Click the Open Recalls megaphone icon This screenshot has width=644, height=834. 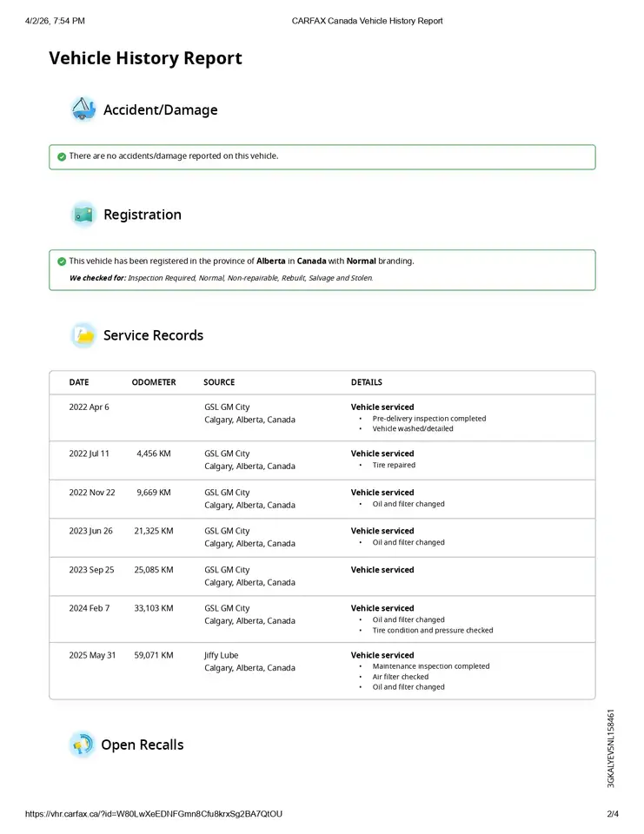pos(82,745)
